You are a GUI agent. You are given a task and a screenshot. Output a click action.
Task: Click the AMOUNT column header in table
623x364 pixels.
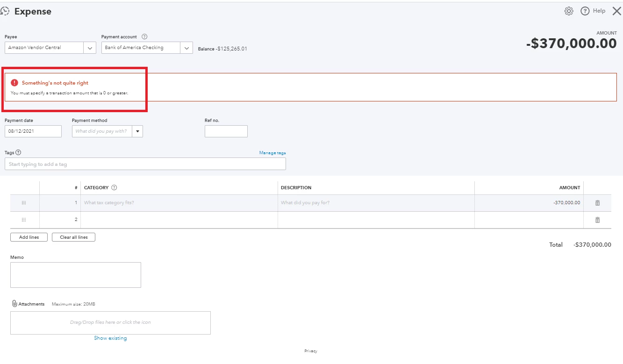pos(570,188)
